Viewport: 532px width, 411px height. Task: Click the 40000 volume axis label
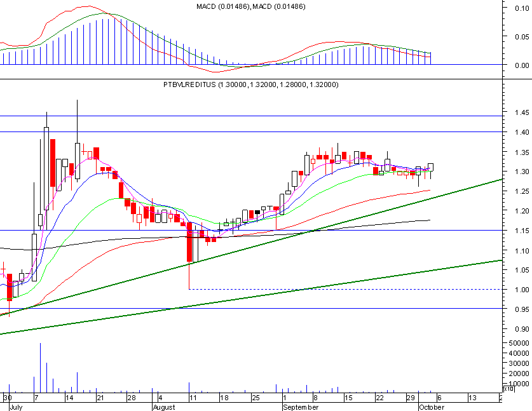click(x=519, y=353)
